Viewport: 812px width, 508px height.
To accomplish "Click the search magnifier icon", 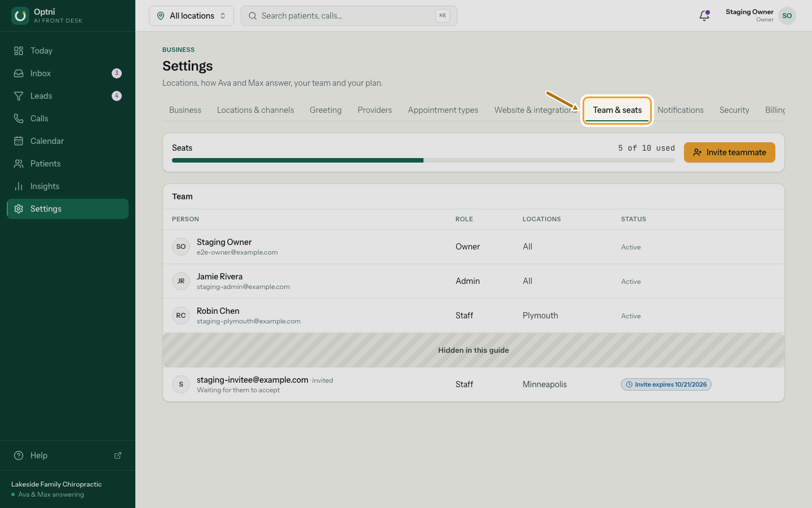I will [253, 16].
